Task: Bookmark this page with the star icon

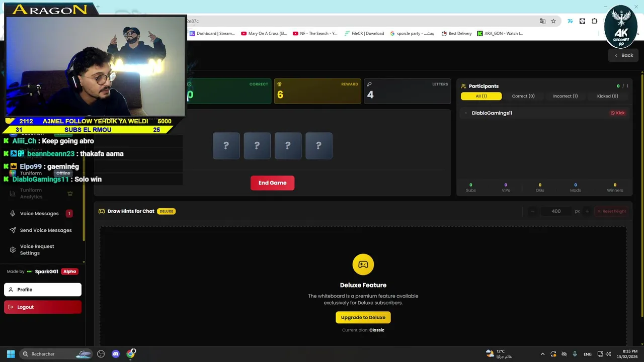Action: click(x=553, y=21)
